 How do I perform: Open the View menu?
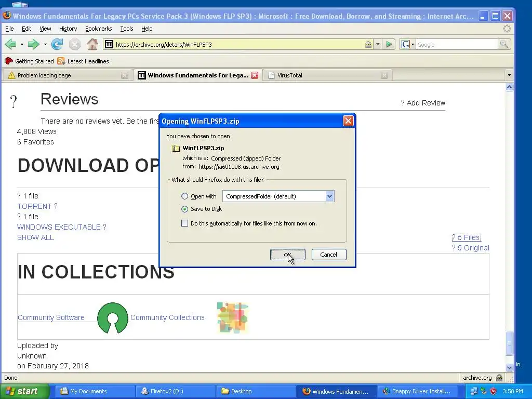[45, 29]
